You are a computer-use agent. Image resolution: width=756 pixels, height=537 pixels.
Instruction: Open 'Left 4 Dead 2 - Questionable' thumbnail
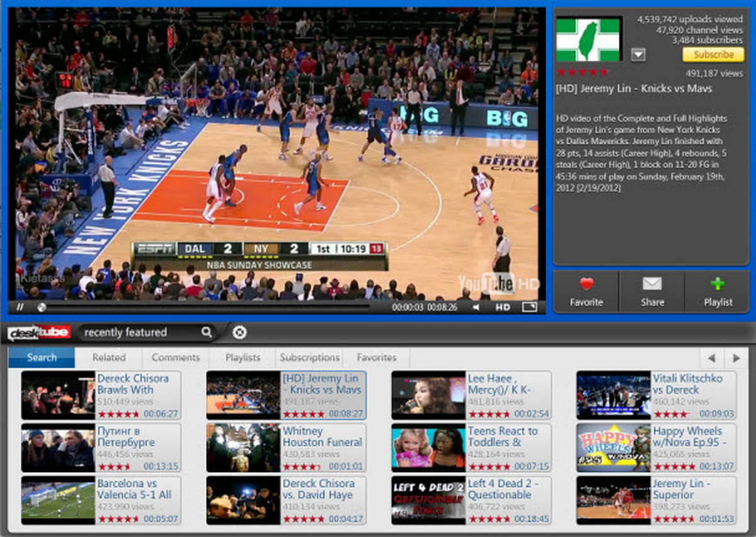tap(428, 500)
